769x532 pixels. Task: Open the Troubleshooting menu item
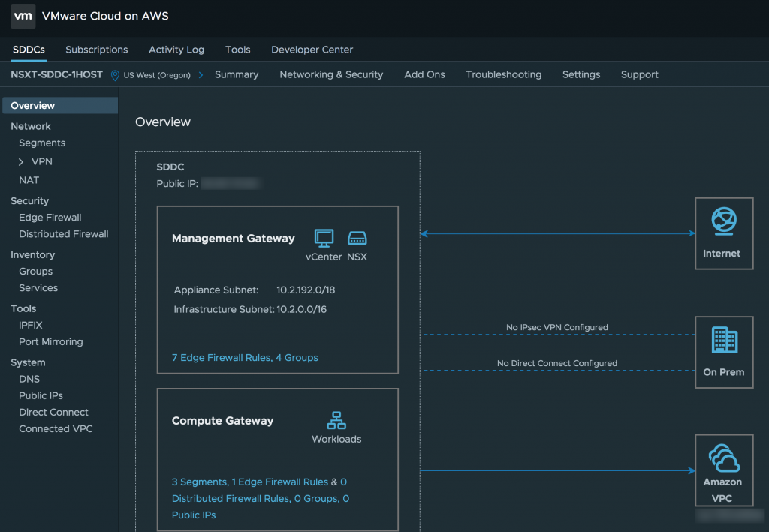click(504, 74)
